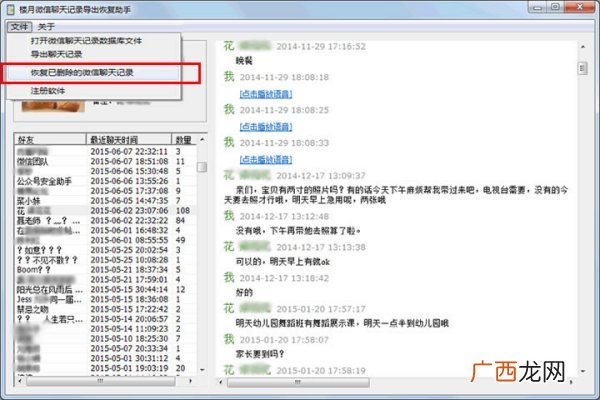Maximize the application window

tap(556, 7)
